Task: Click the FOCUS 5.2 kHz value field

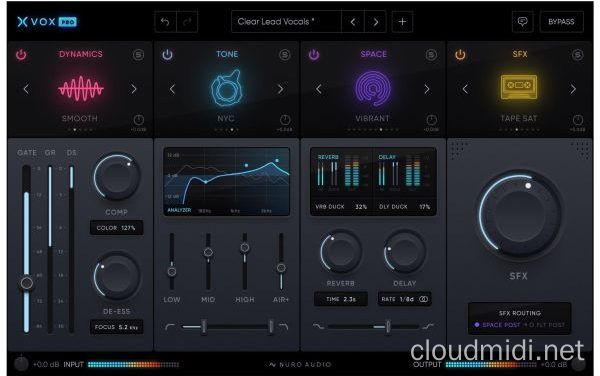Action: click(x=116, y=327)
